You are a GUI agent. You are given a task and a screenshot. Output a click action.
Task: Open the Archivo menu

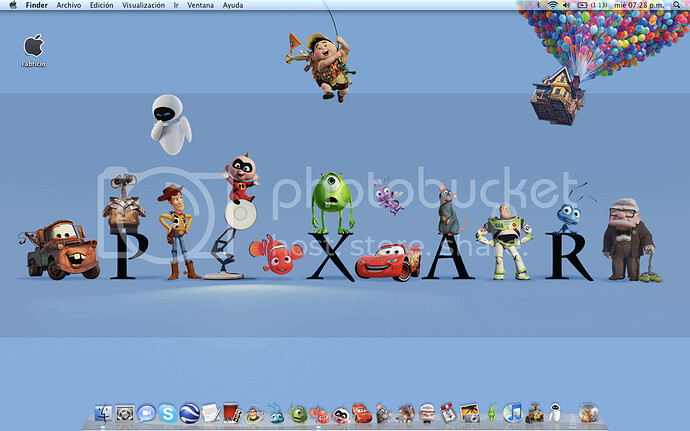(x=69, y=5)
